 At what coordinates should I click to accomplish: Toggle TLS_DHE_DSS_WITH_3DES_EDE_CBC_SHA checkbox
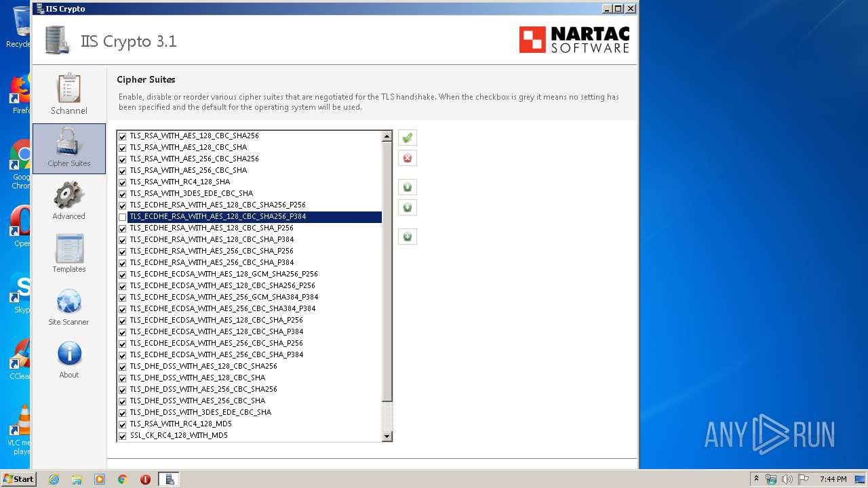pyautogui.click(x=123, y=413)
